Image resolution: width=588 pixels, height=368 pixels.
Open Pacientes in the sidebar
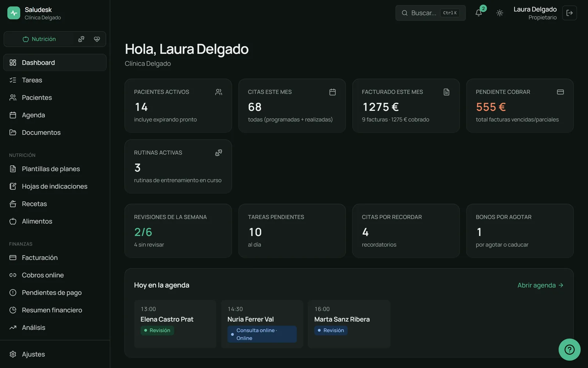click(55, 98)
